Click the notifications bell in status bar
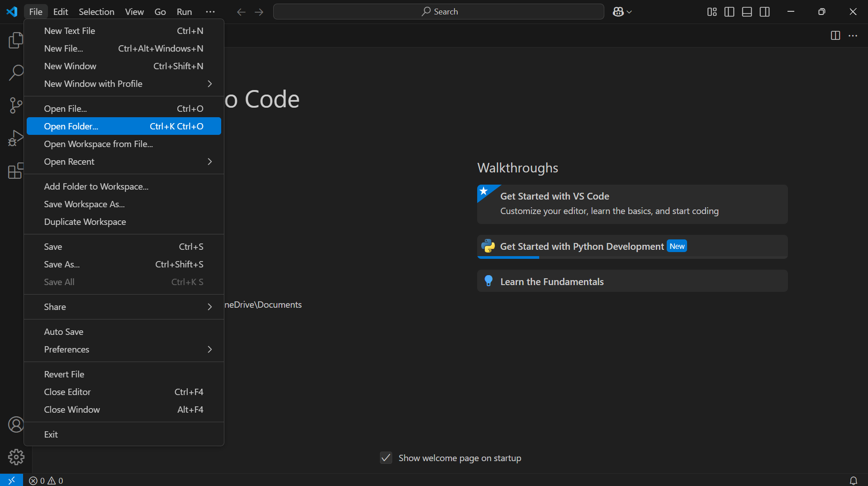The height and width of the screenshot is (486, 868). coord(853,480)
